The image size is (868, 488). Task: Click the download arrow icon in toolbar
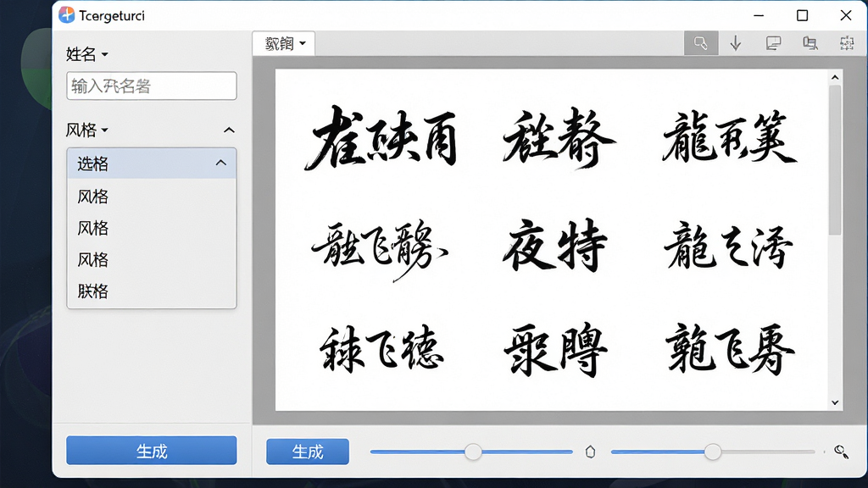(736, 43)
